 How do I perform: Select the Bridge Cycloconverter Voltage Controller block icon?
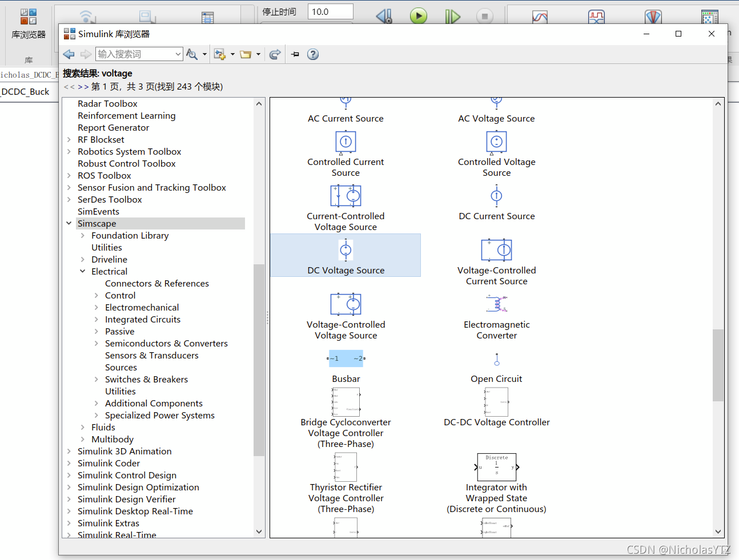(x=346, y=402)
